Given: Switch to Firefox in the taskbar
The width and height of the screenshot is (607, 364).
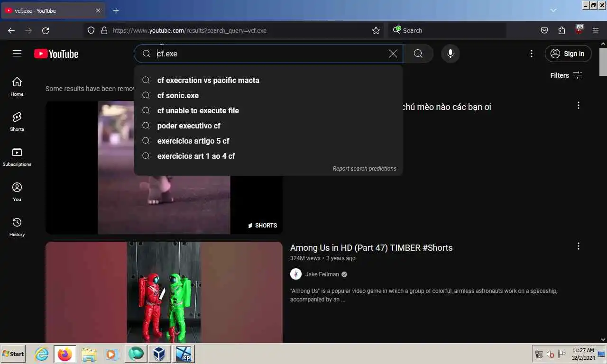Looking at the screenshot, I should [65, 354].
